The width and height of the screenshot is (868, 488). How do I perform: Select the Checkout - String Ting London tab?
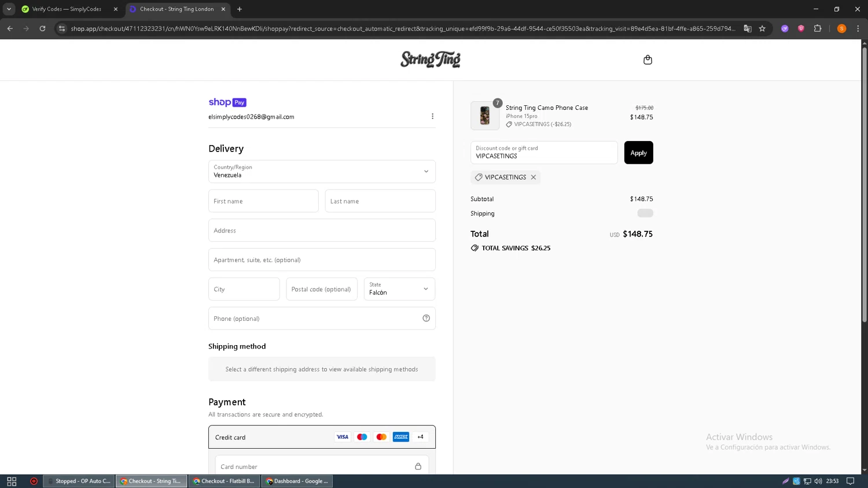178,9
